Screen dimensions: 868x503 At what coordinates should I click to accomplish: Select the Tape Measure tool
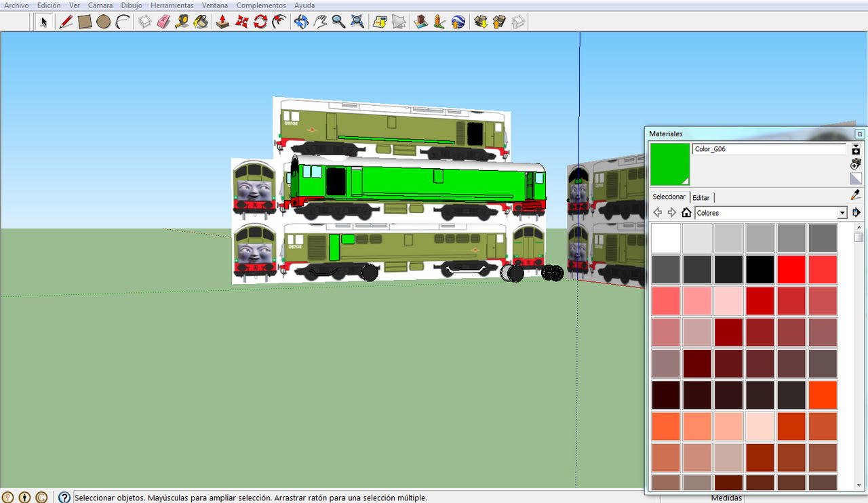(182, 21)
